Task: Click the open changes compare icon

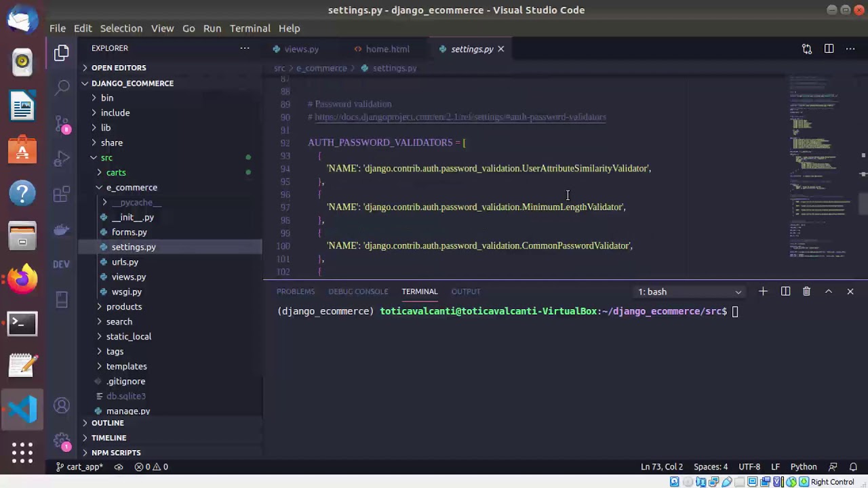Action: [x=807, y=49]
